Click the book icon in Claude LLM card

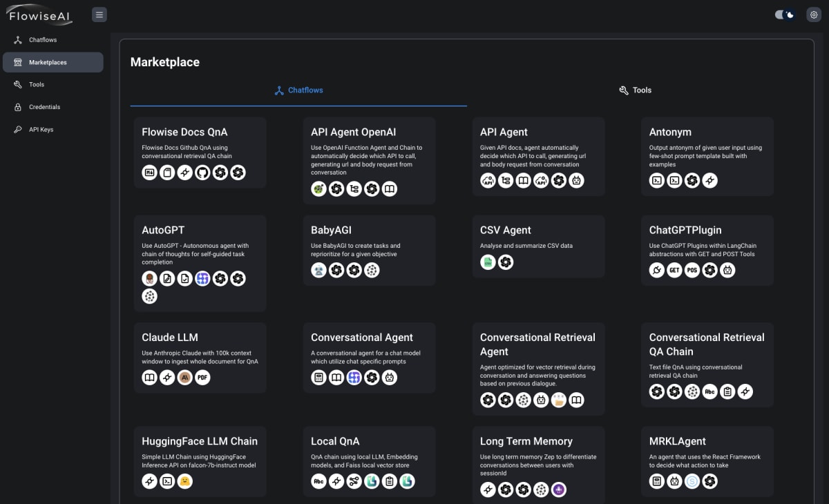pos(149,378)
